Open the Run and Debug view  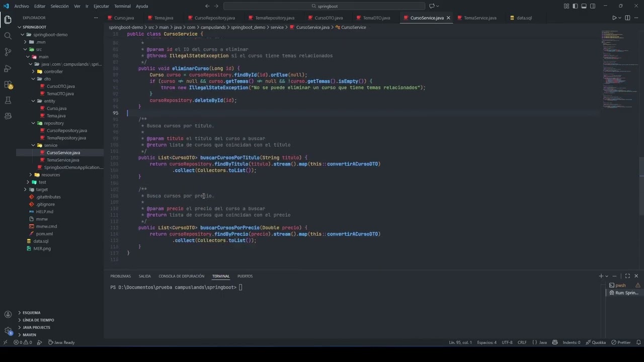pos(8,68)
